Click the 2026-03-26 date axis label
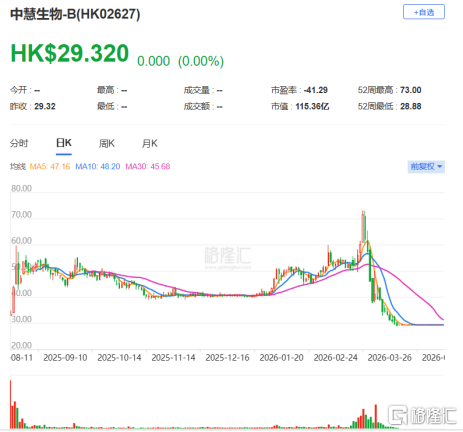This screenshot has width=463, height=432. pyautogui.click(x=390, y=358)
